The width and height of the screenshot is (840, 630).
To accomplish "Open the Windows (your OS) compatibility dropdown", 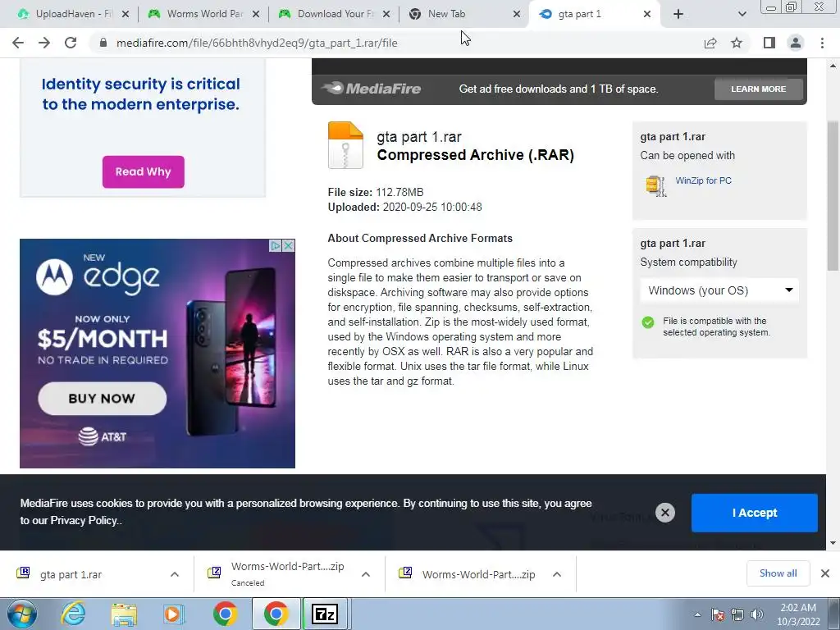I will pyautogui.click(x=719, y=290).
